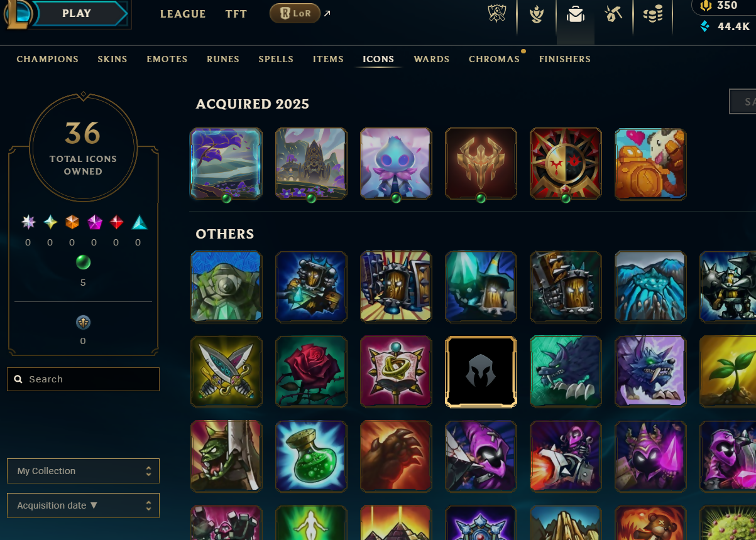The height and width of the screenshot is (540, 756).
Task: Switch to the Champions tab
Action: click(48, 59)
